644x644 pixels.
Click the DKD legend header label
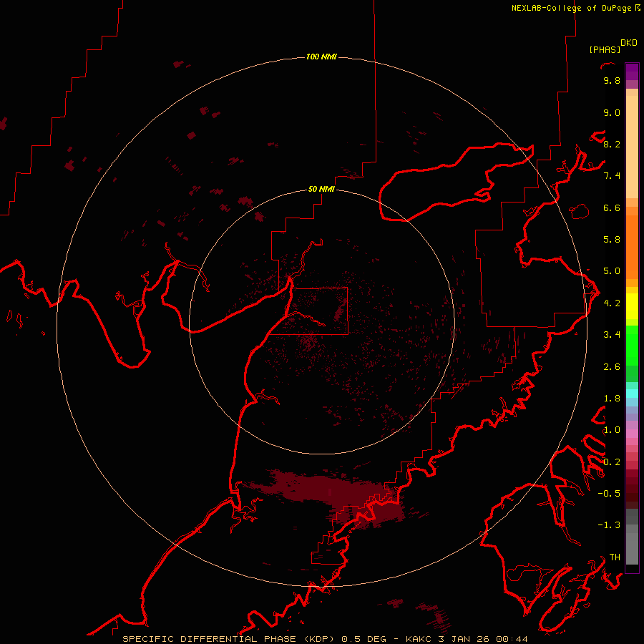pos(629,43)
